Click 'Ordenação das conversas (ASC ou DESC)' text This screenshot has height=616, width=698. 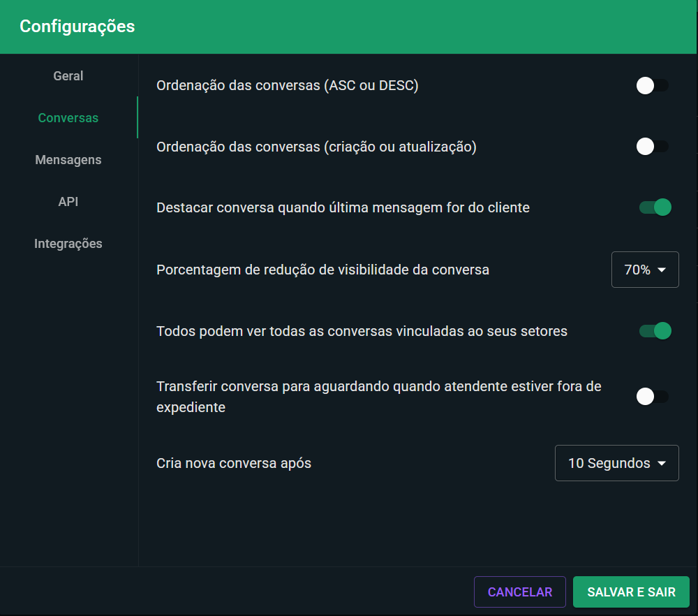287,86
